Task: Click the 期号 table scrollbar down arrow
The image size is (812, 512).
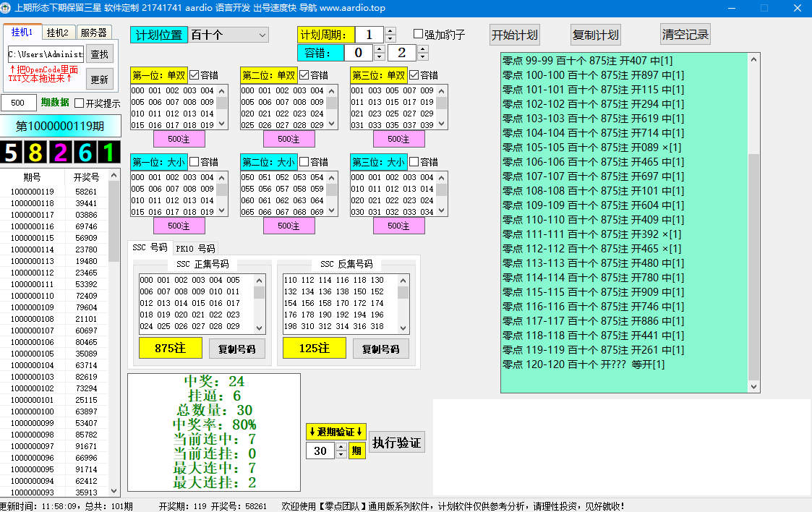Action: [x=114, y=491]
